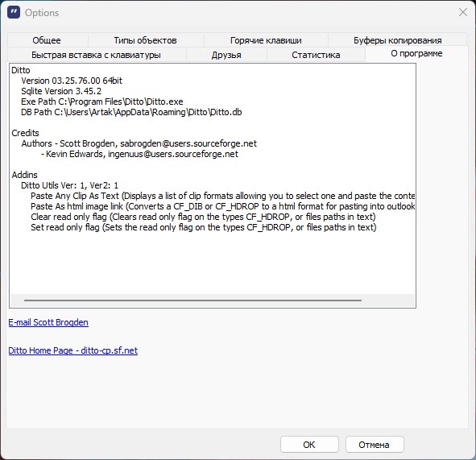Confirm with the OK button
Screen dimensions: 476x460
tap(309, 445)
